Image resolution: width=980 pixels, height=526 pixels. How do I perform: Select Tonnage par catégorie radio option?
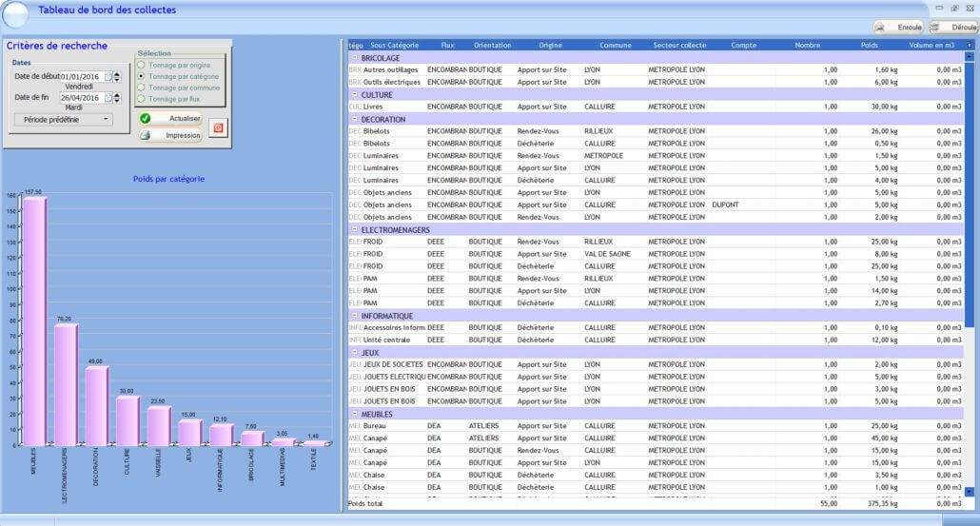(x=141, y=76)
